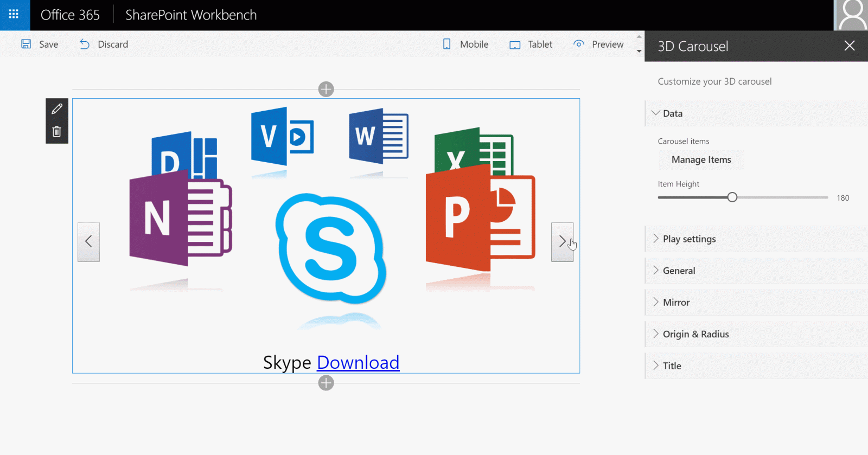The image size is (868, 455).
Task: Switch to Mobile preview
Action: (x=465, y=44)
